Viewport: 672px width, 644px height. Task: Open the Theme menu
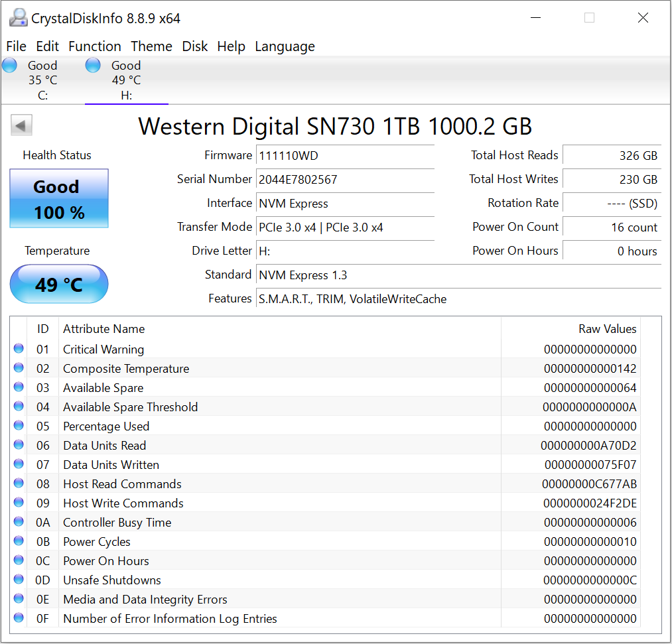pos(151,46)
